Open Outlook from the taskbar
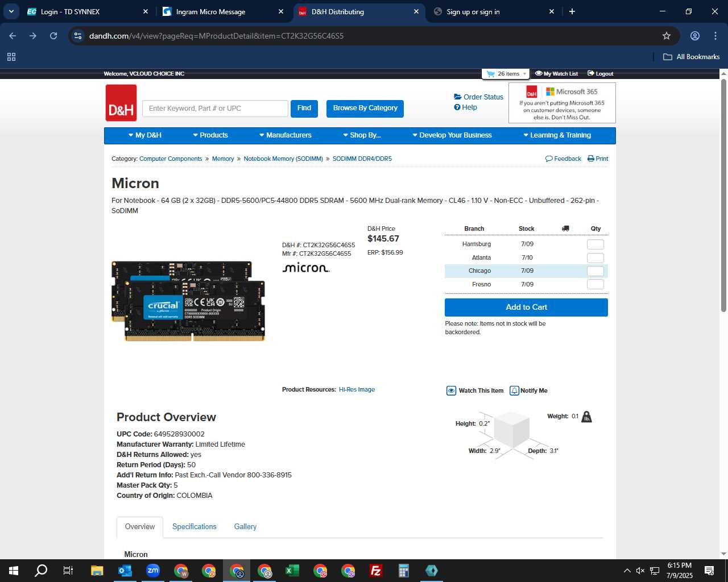Screen dimensions: 728x582 click(x=125, y=571)
